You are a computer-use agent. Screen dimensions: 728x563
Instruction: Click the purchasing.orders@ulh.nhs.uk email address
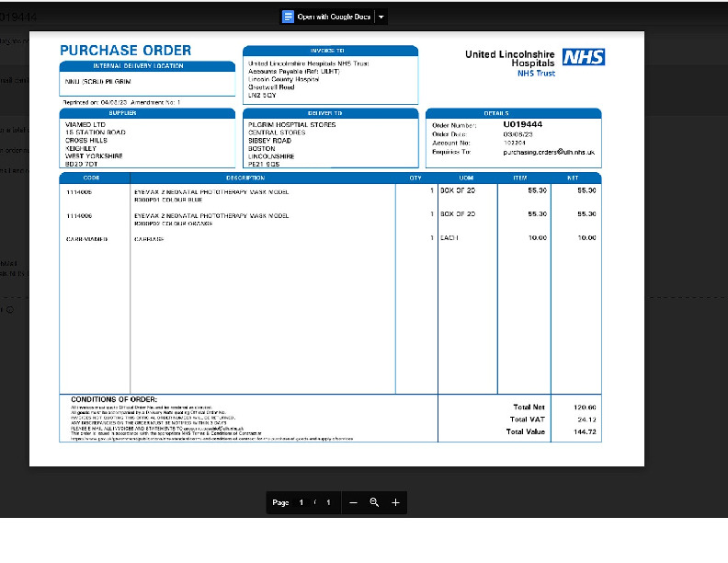[x=549, y=152]
